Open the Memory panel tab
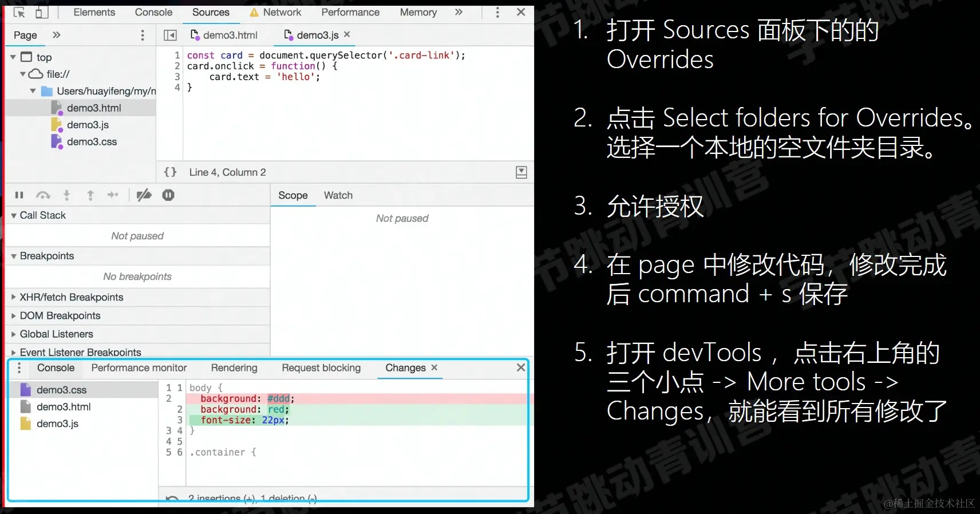The image size is (980, 514). pos(418,12)
